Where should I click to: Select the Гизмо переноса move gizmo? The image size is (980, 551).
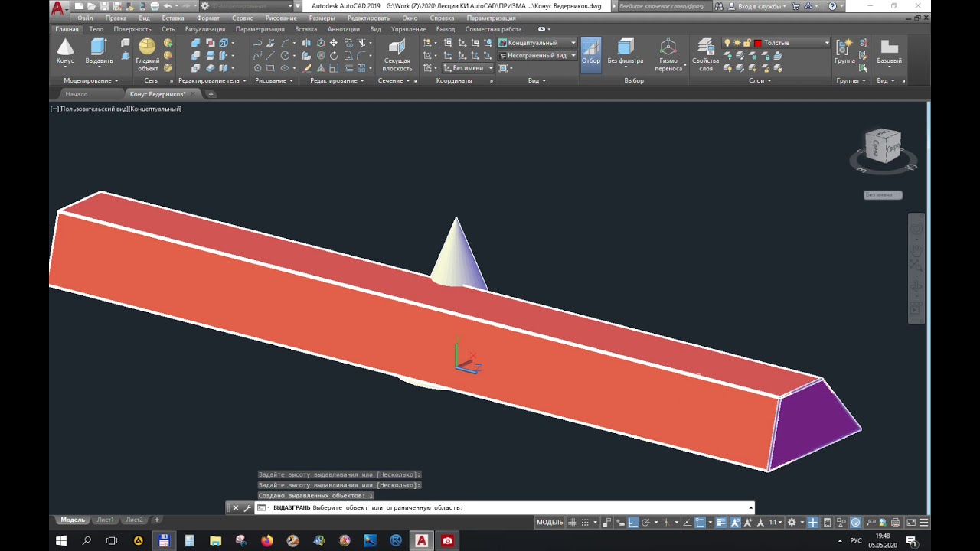point(668,55)
